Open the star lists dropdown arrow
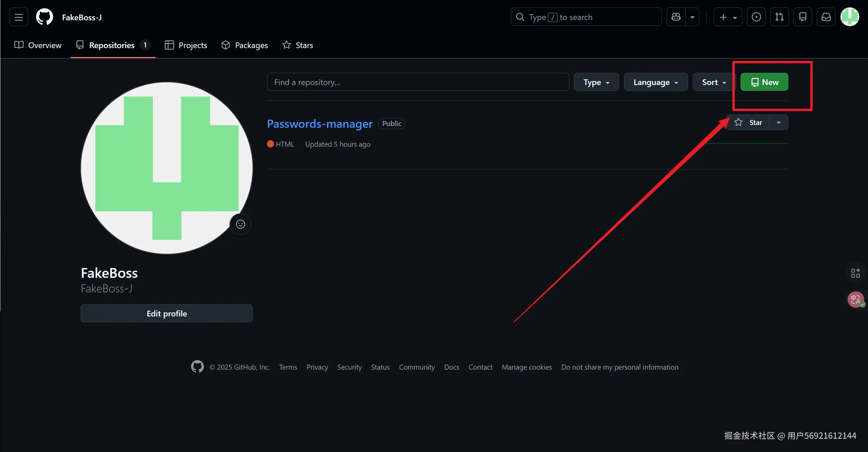The width and height of the screenshot is (868, 452). pyautogui.click(x=779, y=123)
